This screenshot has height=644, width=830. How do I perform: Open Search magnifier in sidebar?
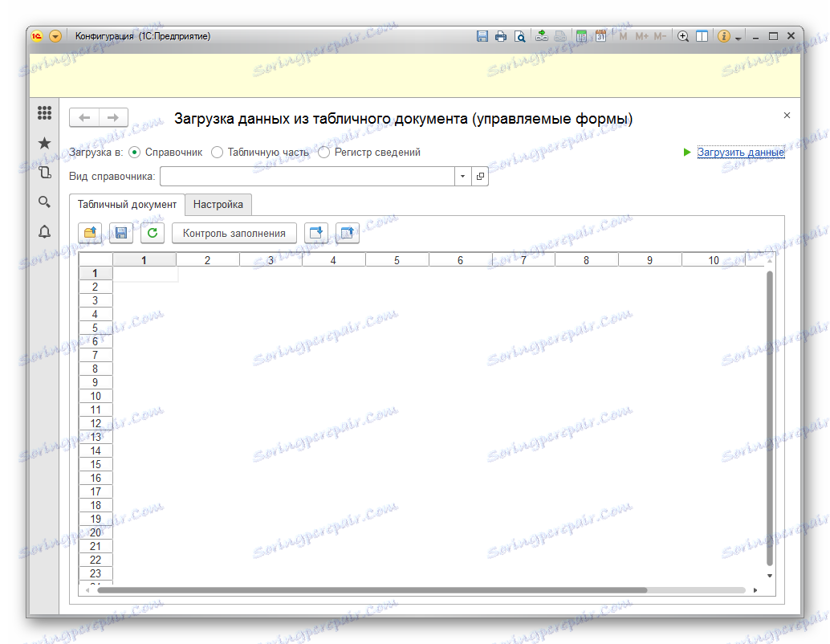pos(44,202)
